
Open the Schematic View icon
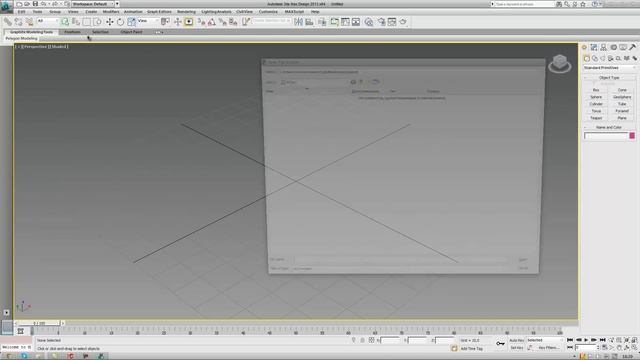[356, 22]
